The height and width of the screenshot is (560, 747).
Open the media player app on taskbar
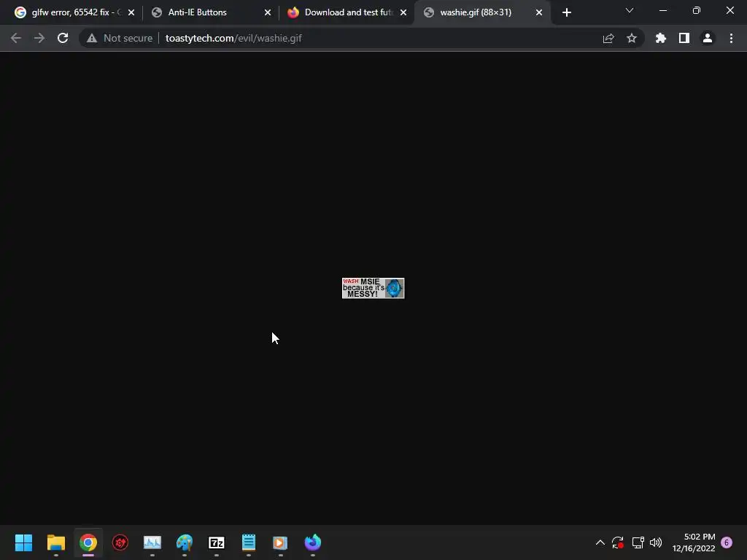(280, 542)
